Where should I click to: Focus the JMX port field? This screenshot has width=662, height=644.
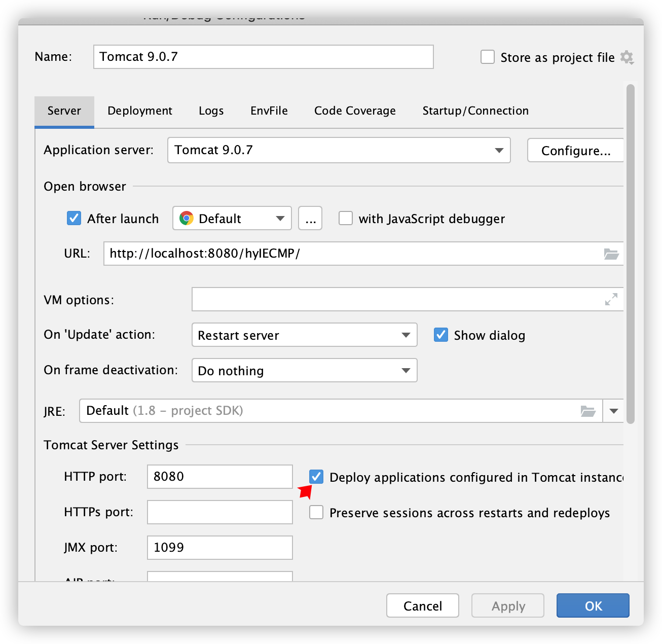pyautogui.click(x=220, y=548)
